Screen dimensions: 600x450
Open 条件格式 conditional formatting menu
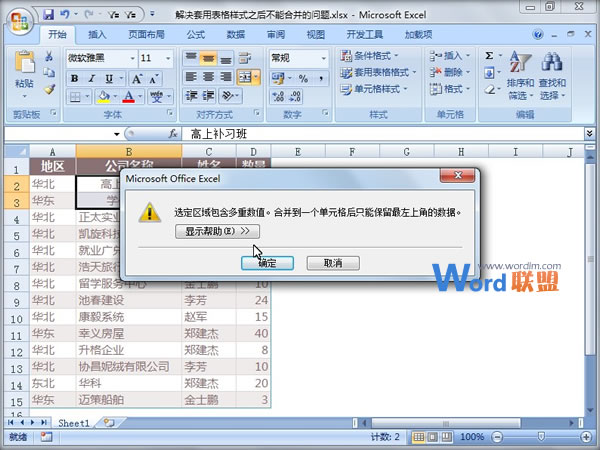(x=370, y=56)
